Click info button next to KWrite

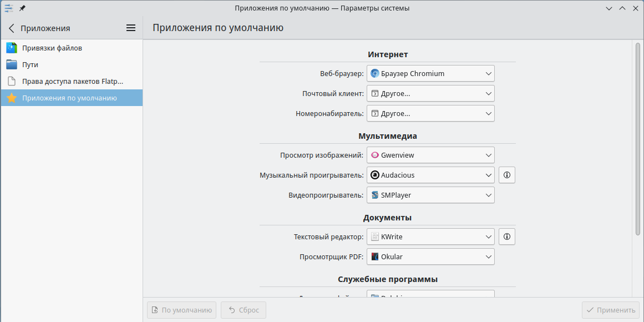[x=506, y=237]
